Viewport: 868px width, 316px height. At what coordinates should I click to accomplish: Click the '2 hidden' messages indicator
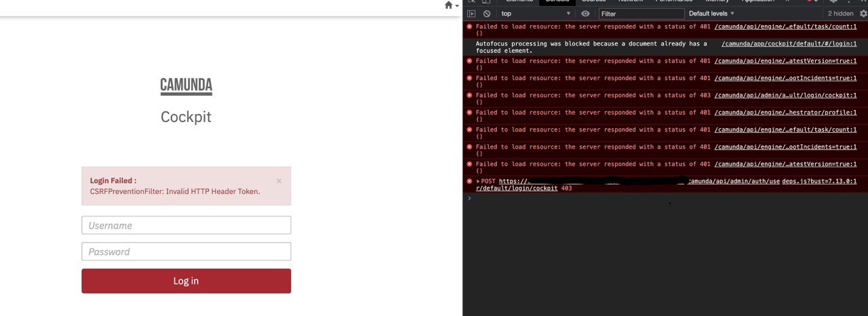pyautogui.click(x=840, y=14)
